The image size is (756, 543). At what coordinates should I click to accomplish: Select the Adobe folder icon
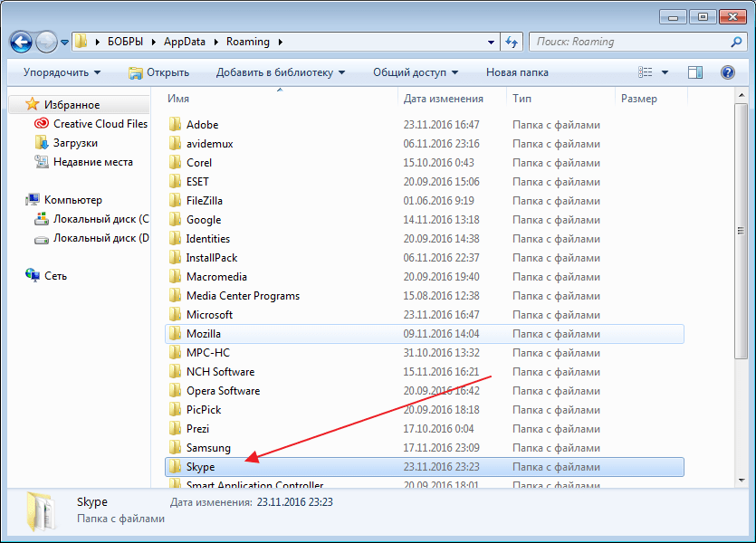175,124
